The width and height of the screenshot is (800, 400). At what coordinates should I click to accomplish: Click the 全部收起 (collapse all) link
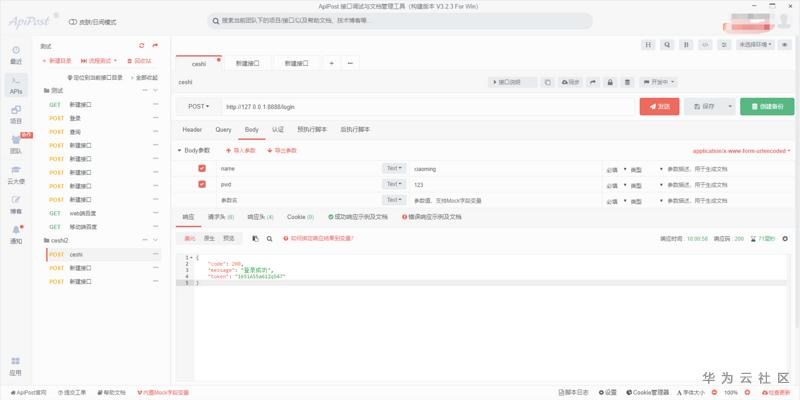144,78
